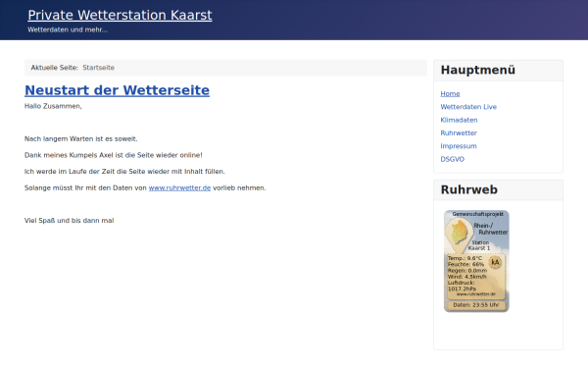Follow the www.ruhrwetter.de link
The image size is (588, 368).
pyautogui.click(x=179, y=187)
